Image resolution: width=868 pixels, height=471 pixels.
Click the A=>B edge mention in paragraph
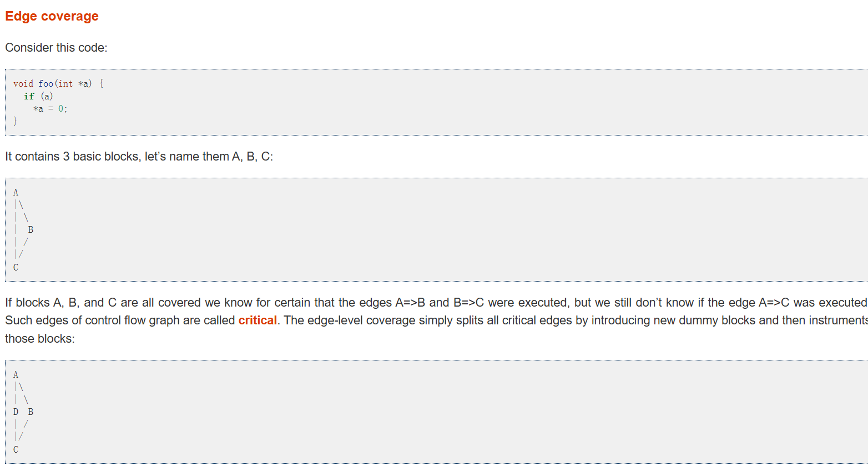click(410, 303)
